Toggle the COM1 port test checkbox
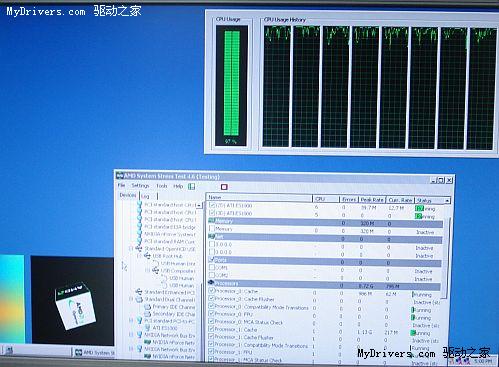Viewport: 499px width, 367px height. click(x=211, y=268)
